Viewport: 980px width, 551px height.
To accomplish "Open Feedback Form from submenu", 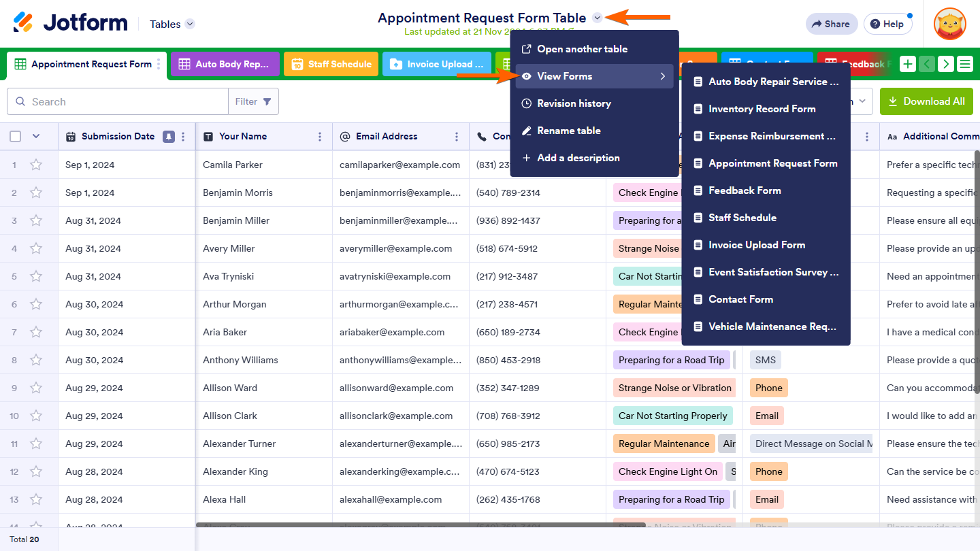I will click(766, 190).
